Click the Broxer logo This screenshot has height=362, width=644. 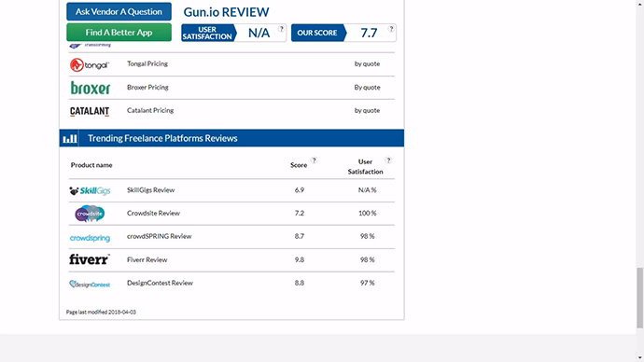pyautogui.click(x=90, y=88)
